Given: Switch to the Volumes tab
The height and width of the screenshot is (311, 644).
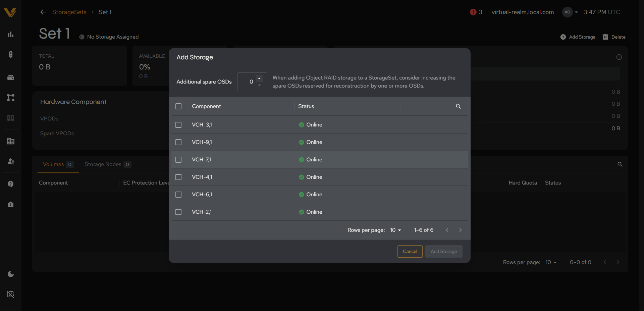Looking at the screenshot, I should coord(58,164).
